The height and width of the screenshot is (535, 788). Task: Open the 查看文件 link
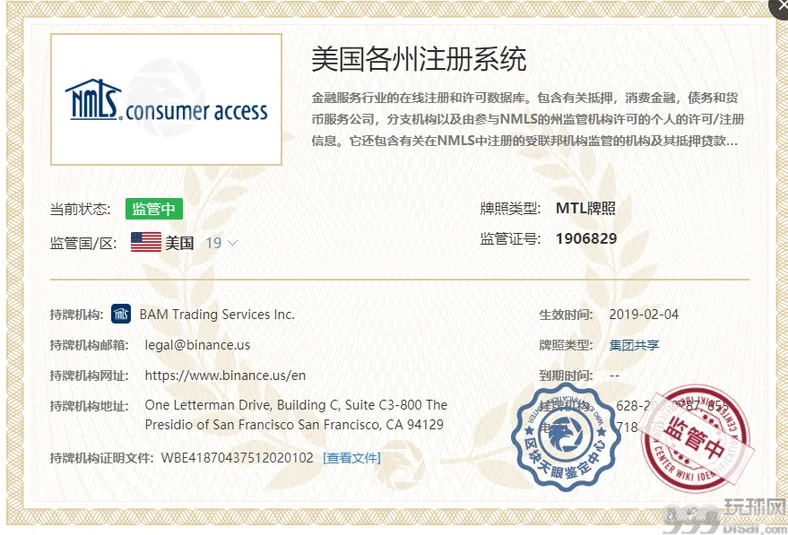point(352,458)
